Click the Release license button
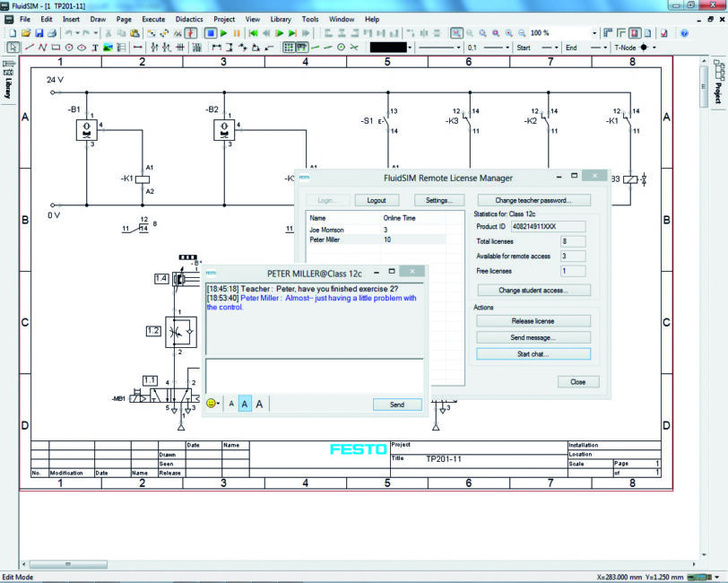 coord(533,321)
